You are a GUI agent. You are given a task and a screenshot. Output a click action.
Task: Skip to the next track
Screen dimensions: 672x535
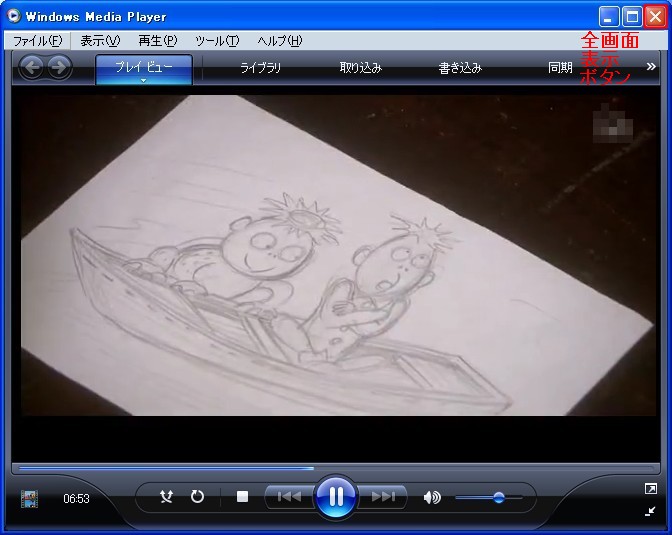pos(383,497)
